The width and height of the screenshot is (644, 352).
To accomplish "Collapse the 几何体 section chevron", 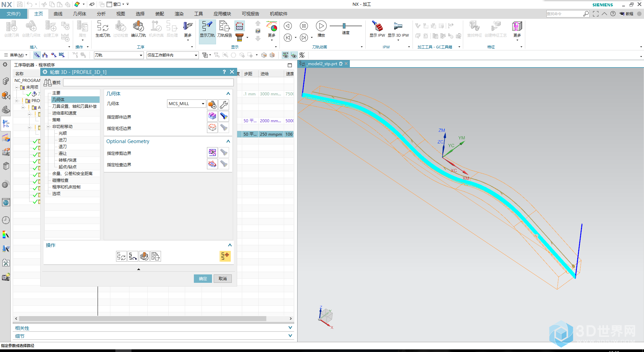I will (x=228, y=94).
